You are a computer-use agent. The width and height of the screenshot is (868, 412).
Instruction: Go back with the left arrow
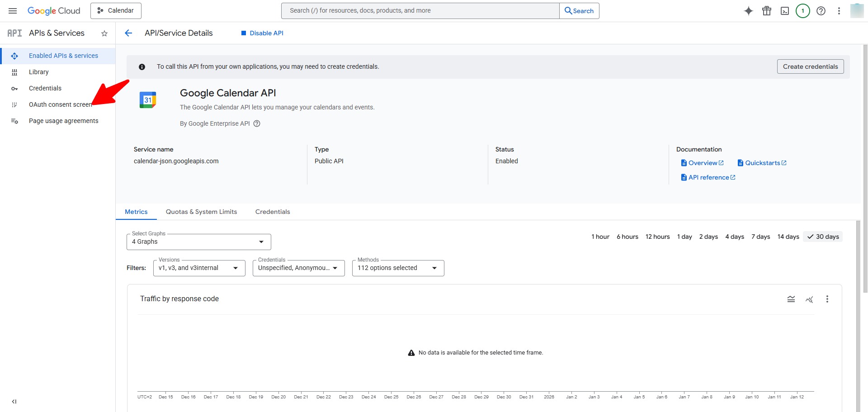(x=128, y=33)
